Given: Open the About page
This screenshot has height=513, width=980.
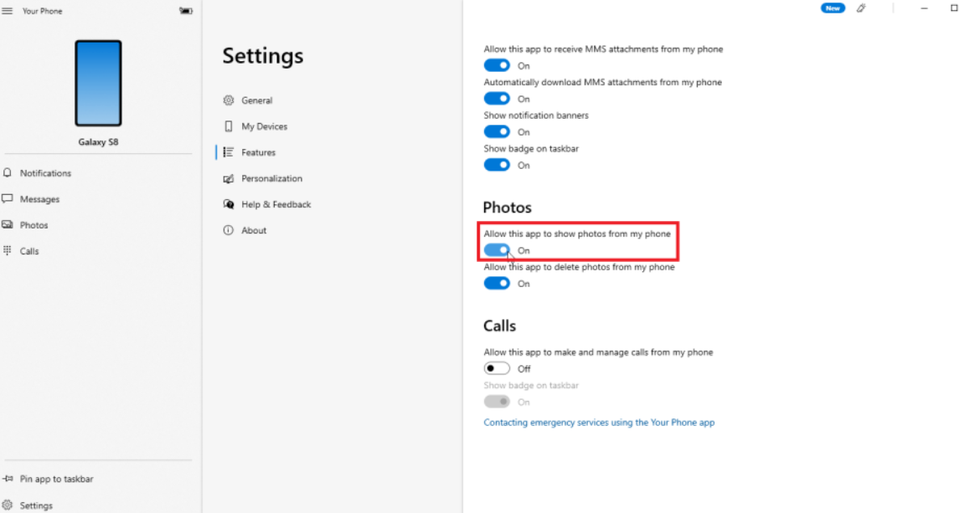Looking at the screenshot, I should pos(253,230).
